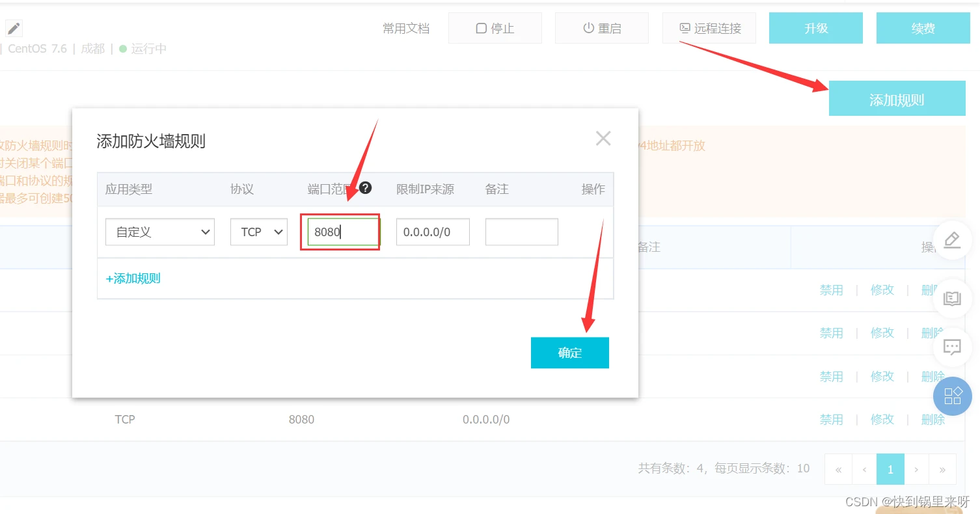Screen dimensions: 980x514
Task: Click the port range field containing 8080
Action: 344,232
